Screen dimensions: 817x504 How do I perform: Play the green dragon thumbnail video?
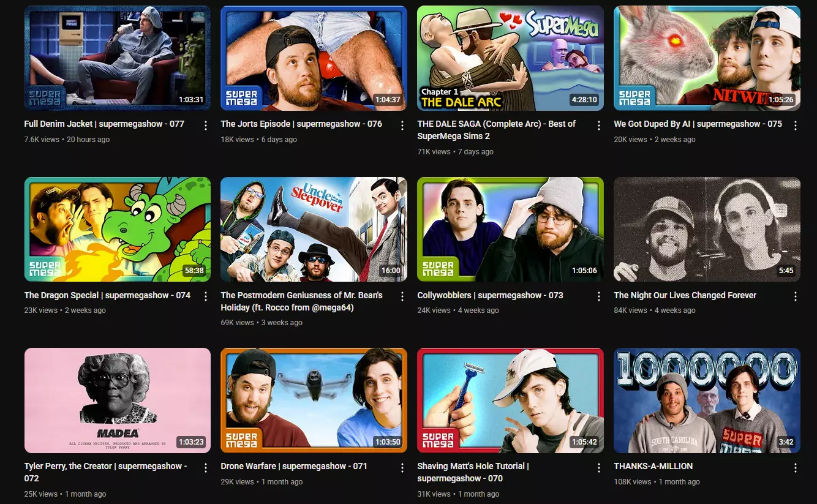pyautogui.click(x=118, y=230)
